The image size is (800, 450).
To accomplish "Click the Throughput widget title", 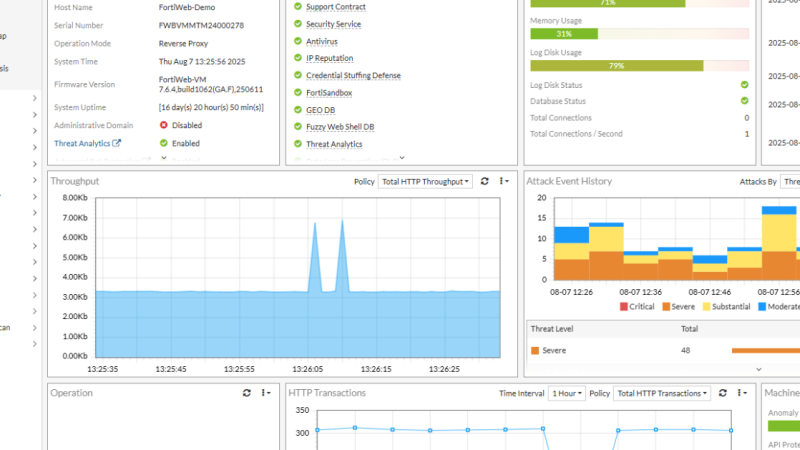I will (x=74, y=181).
